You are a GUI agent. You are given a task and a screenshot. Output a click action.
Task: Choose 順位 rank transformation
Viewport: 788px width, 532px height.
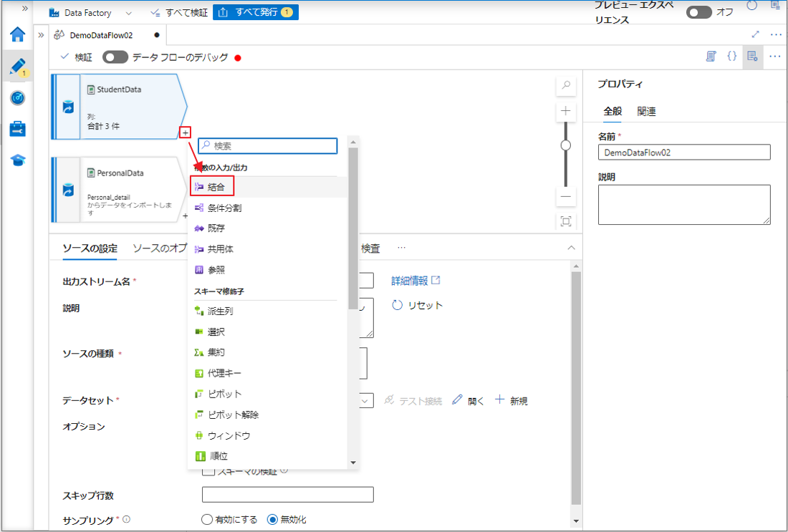269,456
